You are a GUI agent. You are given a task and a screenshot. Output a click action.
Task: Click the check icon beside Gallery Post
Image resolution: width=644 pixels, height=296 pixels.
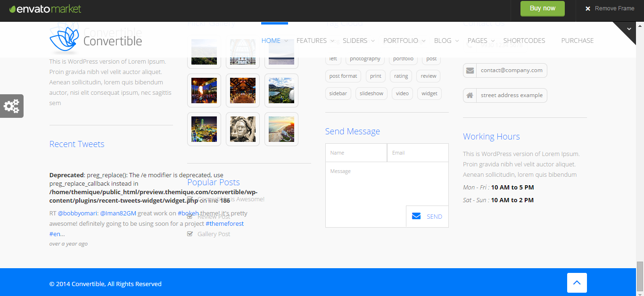click(190, 234)
